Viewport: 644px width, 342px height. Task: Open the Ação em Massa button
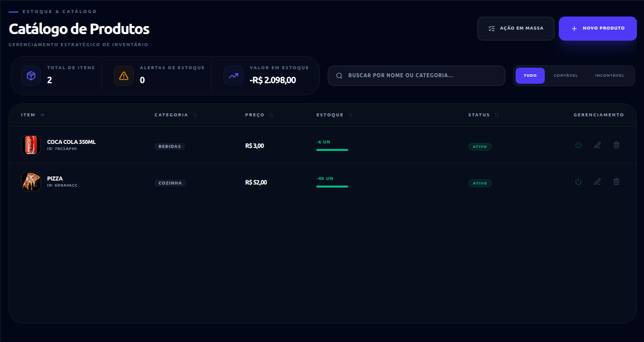(x=516, y=29)
